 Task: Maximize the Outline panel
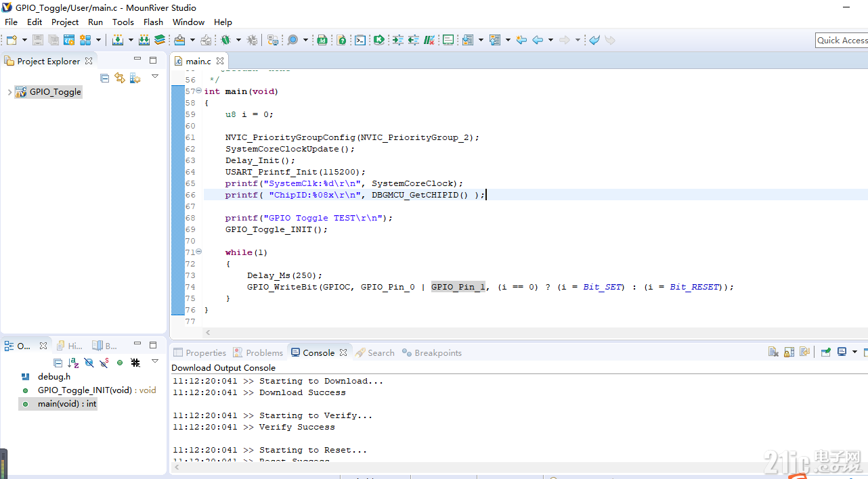pos(153,344)
